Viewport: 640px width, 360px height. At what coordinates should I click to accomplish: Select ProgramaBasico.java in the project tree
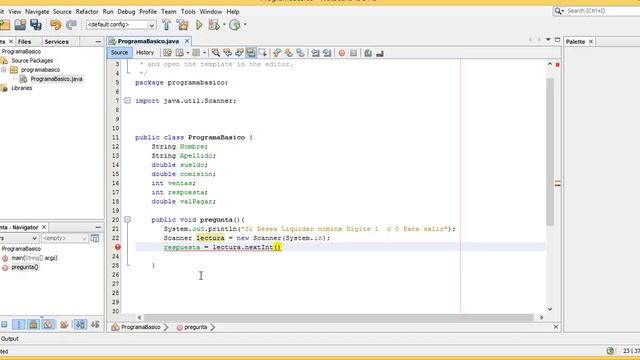[56, 79]
